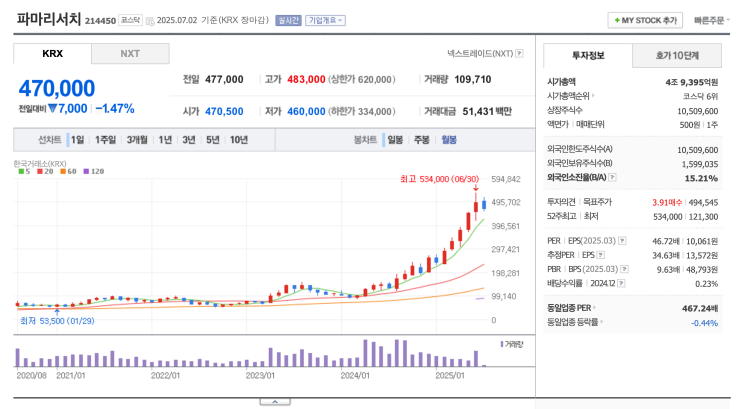Click the 시가 470,500 value

pyautogui.click(x=224, y=111)
